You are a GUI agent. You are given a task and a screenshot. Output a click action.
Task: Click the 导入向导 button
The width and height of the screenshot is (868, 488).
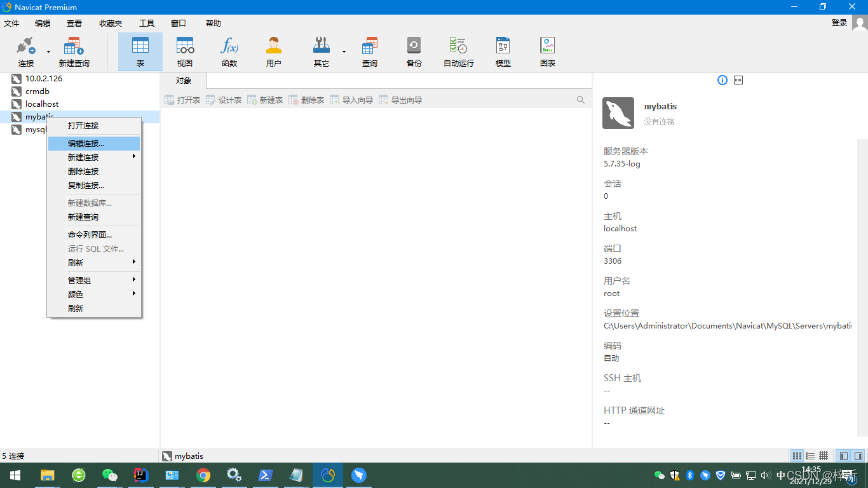351,100
